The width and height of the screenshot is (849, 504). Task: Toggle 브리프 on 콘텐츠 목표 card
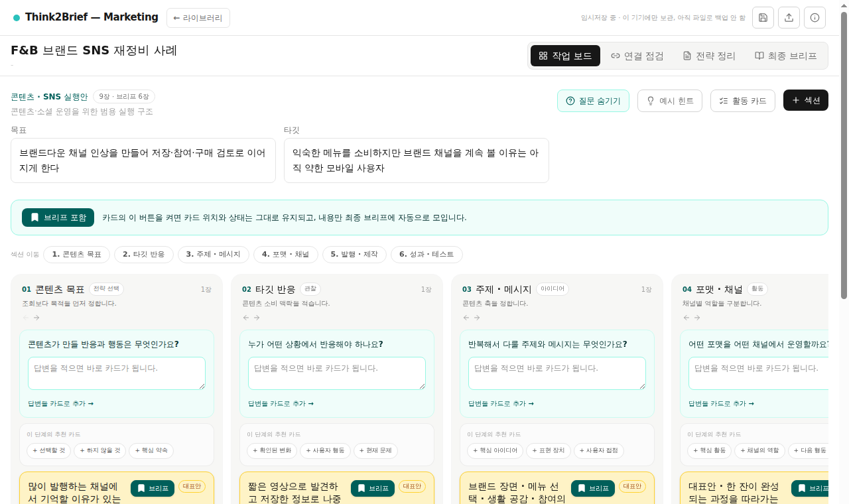[x=153, y=488]
